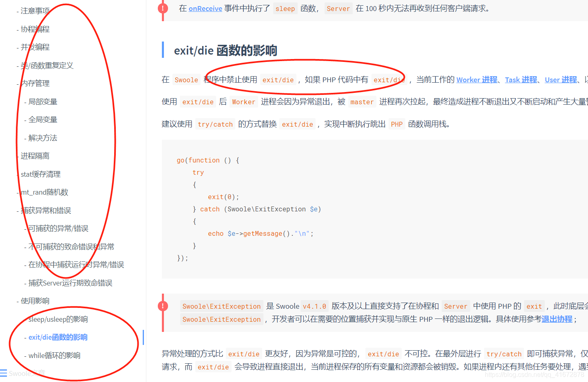Open 在协程中捕获运行时异常/错误 sub-item

pyautogui.click(x=76, y=265)
